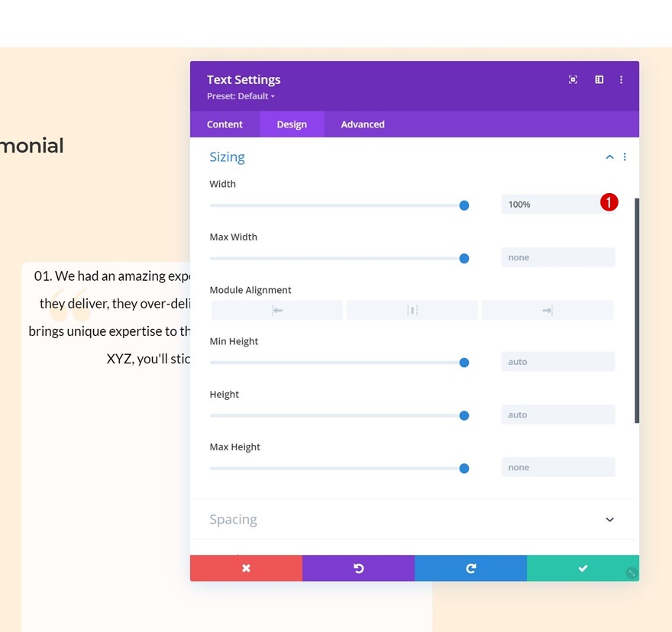Click the blue redo button
Viewport: 672px width, 632px height.
click(470, 568)
